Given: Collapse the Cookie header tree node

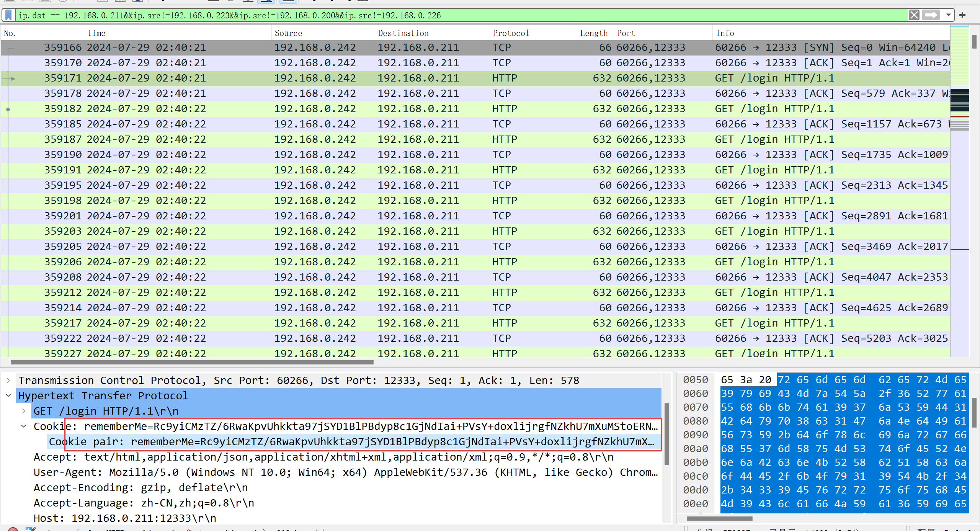Looking at the screenshot, I should 24,426.
